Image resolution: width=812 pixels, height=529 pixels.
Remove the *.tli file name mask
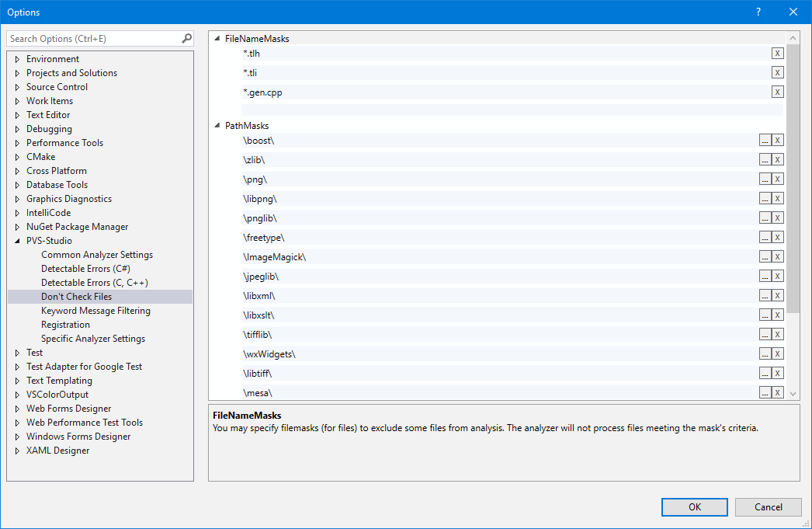[x=777, y=72]
